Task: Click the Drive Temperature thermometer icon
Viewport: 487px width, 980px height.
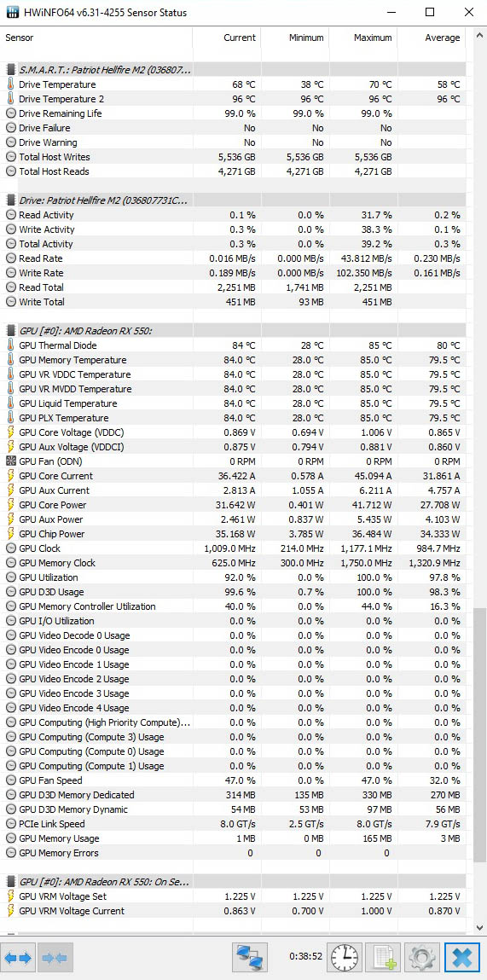Action: [10, 84]
